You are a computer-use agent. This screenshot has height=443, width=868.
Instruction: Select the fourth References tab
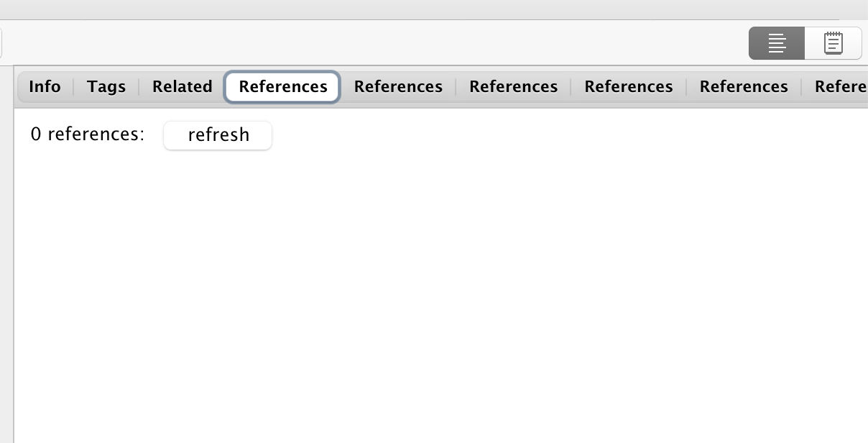628,86
